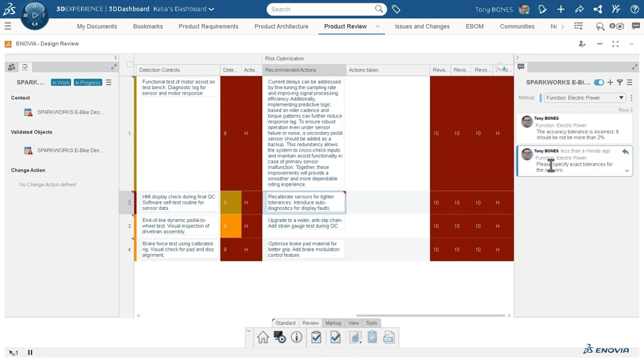Click the Home icon in the bottom toolbar
This screenshot has width=644, height=362.
point(263,338)
